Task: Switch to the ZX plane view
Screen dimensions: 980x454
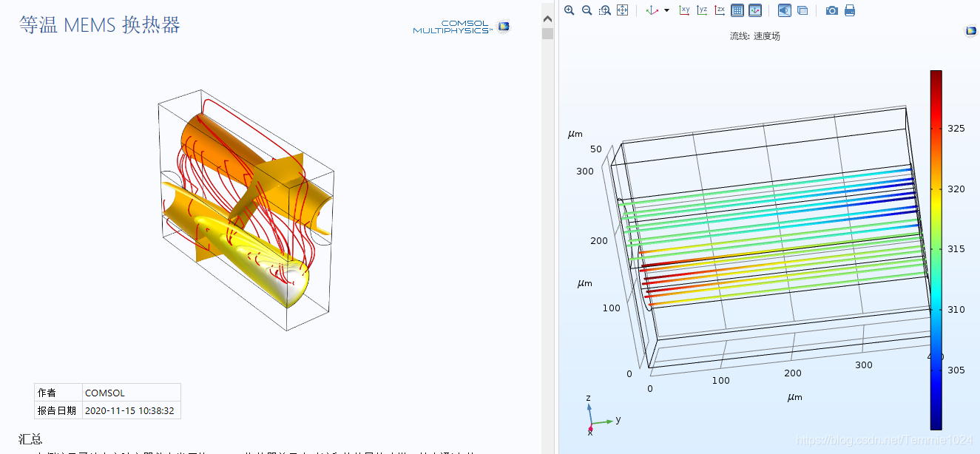Action: pyautogui.click(x=720, y=10)
